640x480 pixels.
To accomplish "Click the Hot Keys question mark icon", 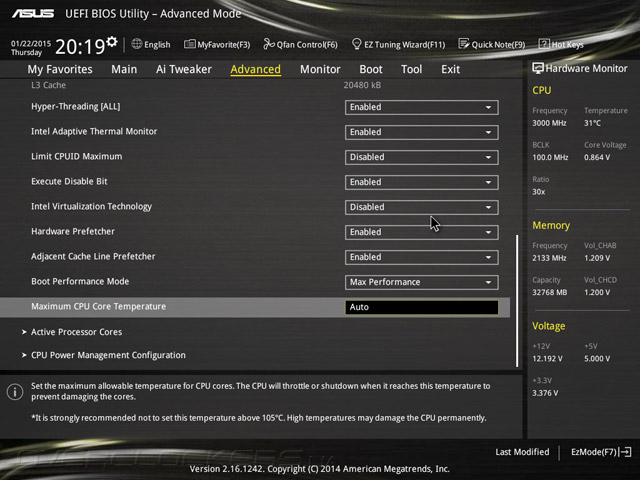I will [544, 44].
